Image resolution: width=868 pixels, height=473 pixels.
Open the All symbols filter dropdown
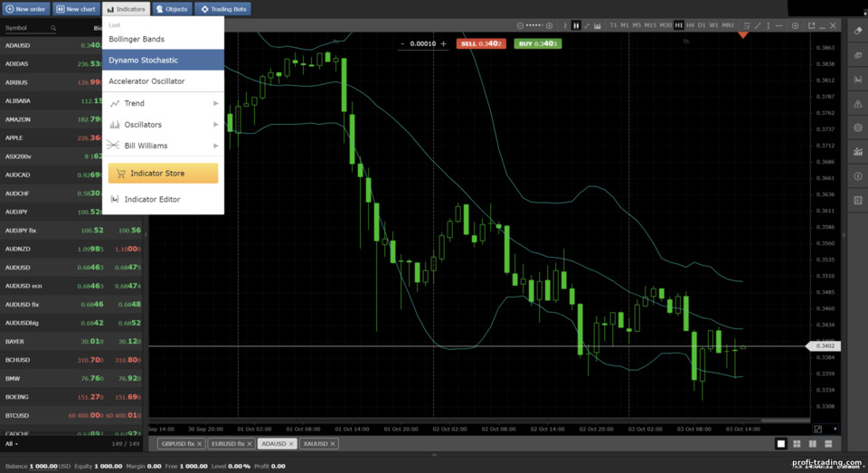coord(12,444)
